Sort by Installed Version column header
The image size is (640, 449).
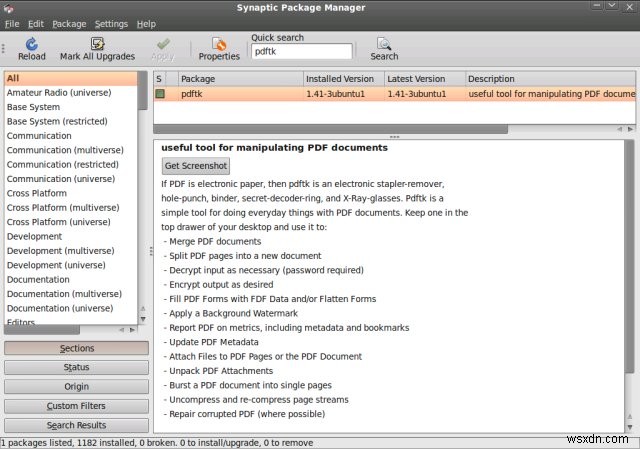pos(344,79)
